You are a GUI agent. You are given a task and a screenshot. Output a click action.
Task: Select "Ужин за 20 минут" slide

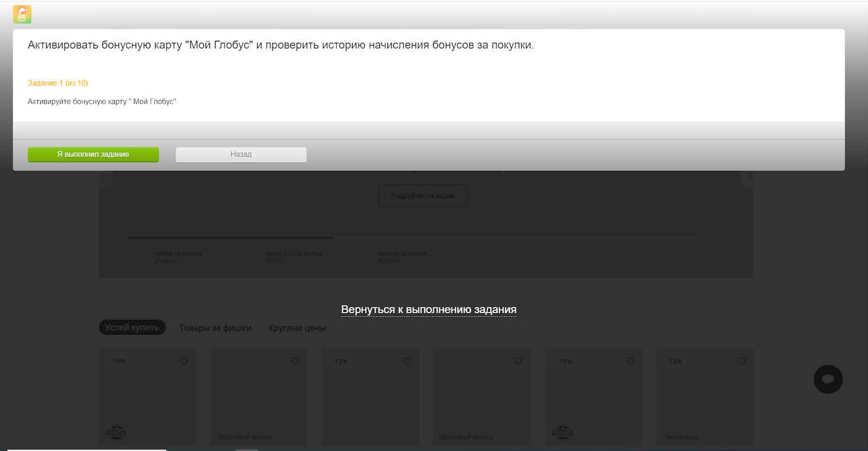click(402, 257)
